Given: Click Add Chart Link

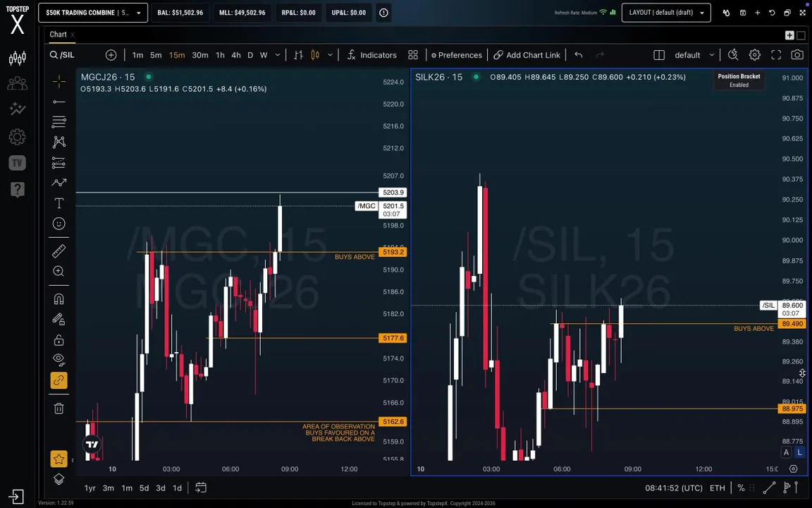Looking at the screenshot, I should coord(527,55).
